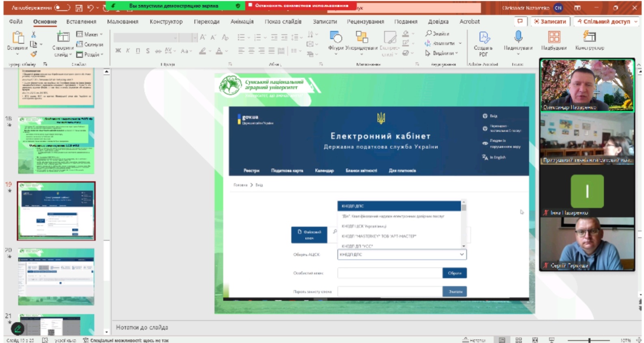This screenshot has height=343, width=644.
Task: Save the presentation with the floppy icon
Action: [79, 8]
